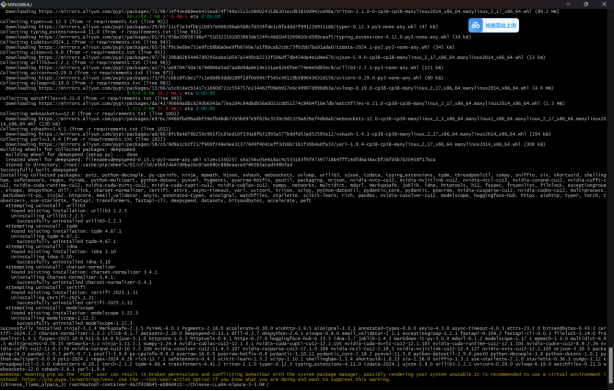This screenshot has height=391, width=614.
Task: Click 'Successfully uninstalled certifi-2025.1.31' line
Action: (74, 303)
